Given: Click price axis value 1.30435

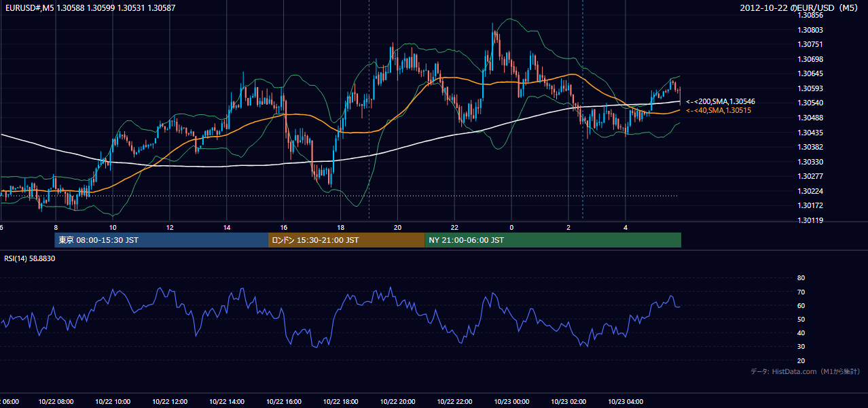Looking at the screenshot, I should [x=811, y=133].
